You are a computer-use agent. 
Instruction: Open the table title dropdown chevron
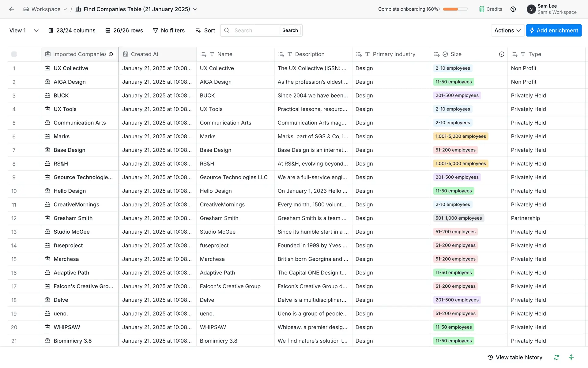(x=195, y=9)
